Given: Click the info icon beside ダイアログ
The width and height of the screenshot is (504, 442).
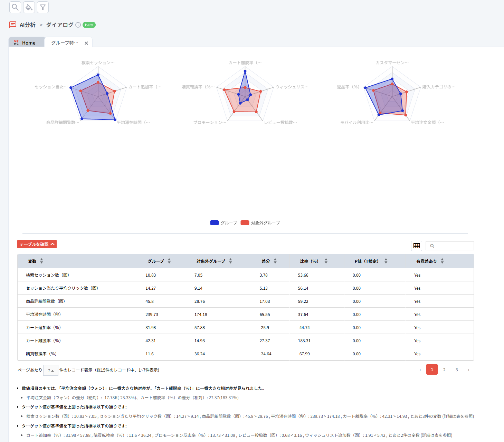Looking at the screenshot, I should point(78,25).
